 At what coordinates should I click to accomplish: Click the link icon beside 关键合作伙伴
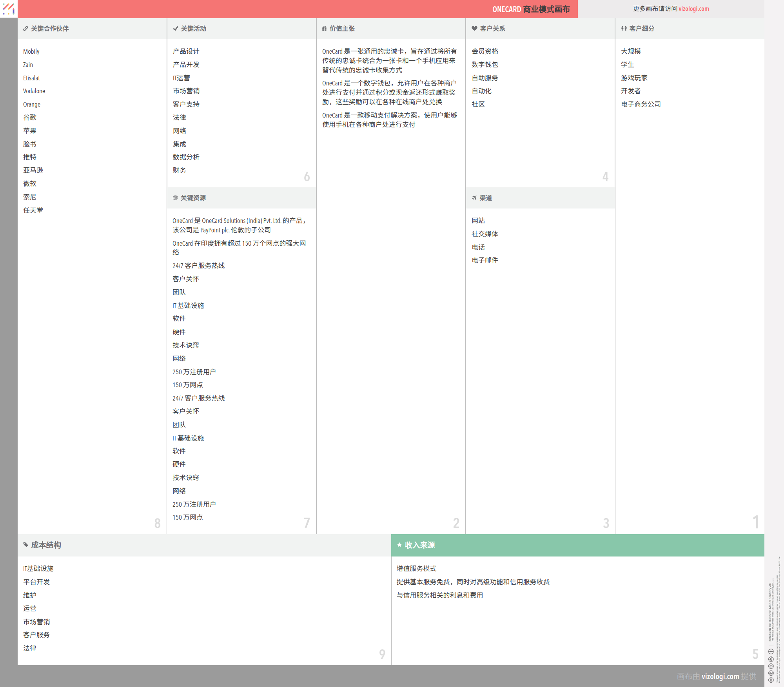coord(25,29)
